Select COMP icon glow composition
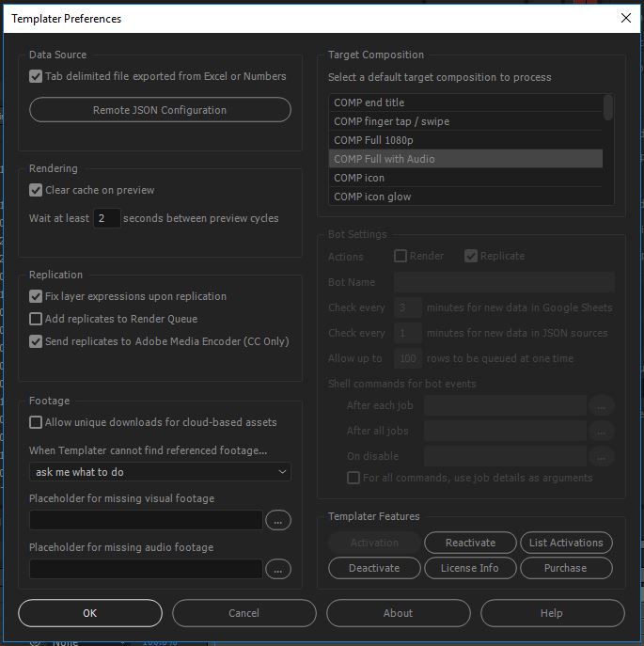Image resolution: width=644 pixels, height=646 pixels. (464, 197)
